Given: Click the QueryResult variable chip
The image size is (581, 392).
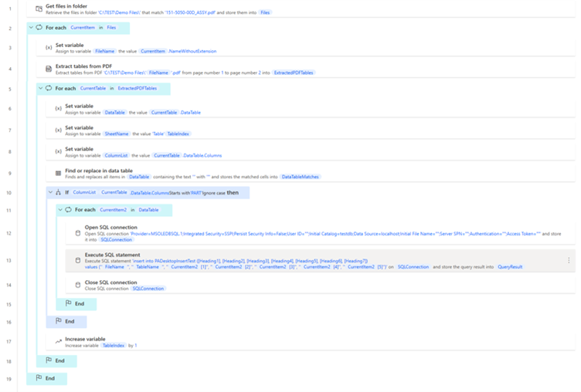Looking at the screenshot, I should point(510,267).
